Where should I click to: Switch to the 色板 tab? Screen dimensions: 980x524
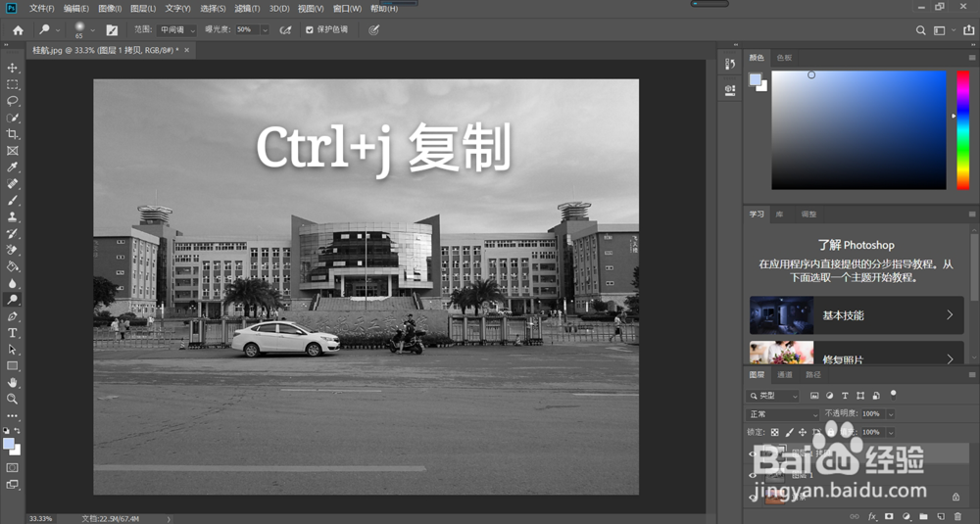click(784, 58)
